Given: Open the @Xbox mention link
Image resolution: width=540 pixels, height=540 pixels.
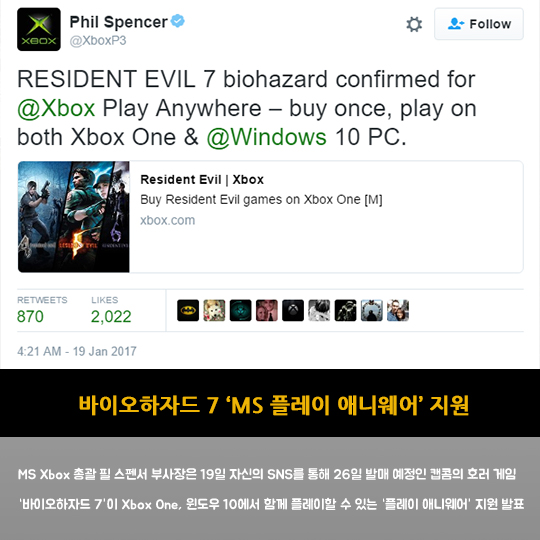Looking at the screenshot, I should click(x=56, y=109).
